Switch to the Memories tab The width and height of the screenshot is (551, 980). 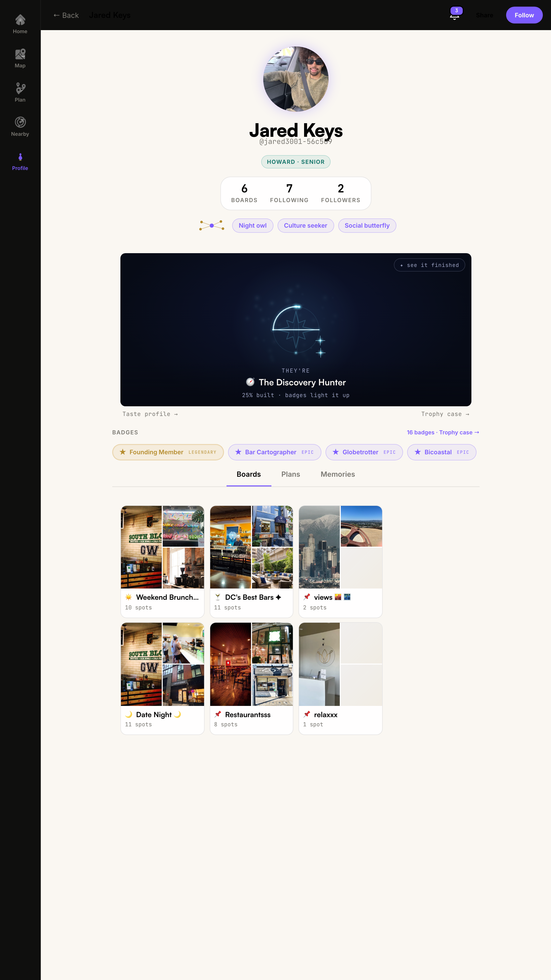tap(338, 474)
